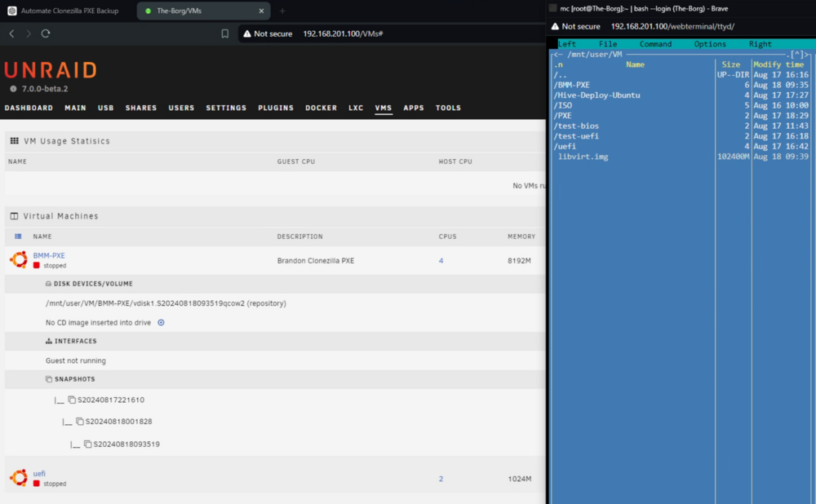816x504 pixels.
Task: Click snapshot icon for S20240818093519
Action: 88,444
